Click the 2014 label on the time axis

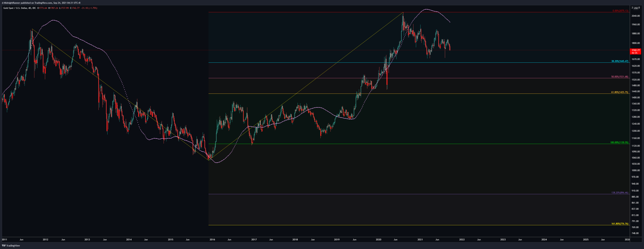(129, 240)
